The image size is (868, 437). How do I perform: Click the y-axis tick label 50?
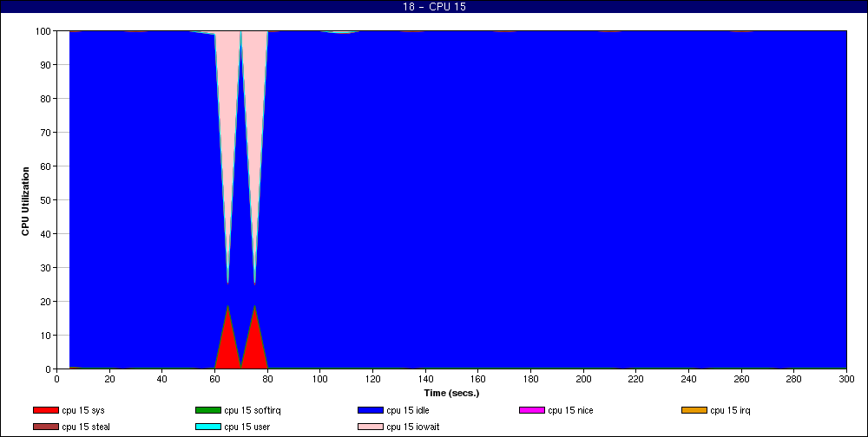[46, 199]
